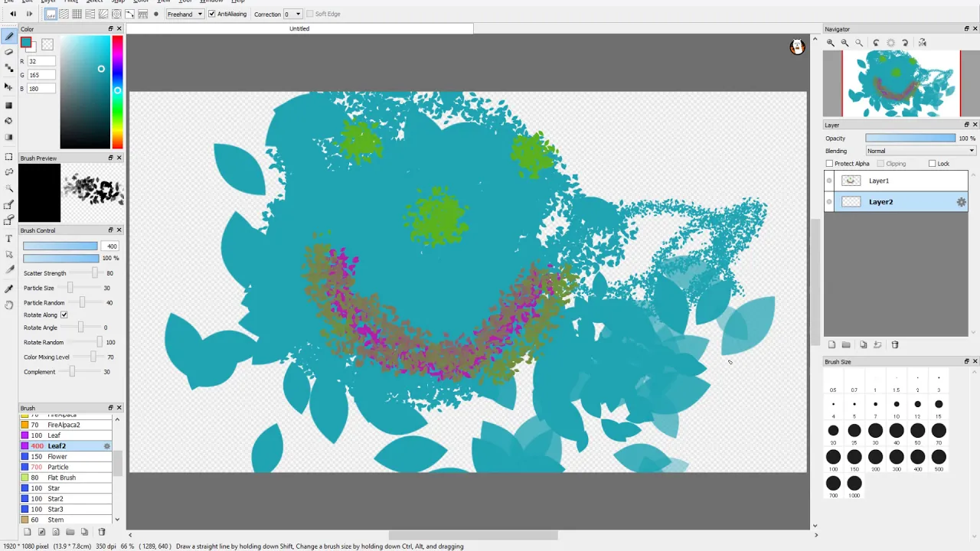
Task: Select the Magic Wand tool
Action: (x=9, y=188)
